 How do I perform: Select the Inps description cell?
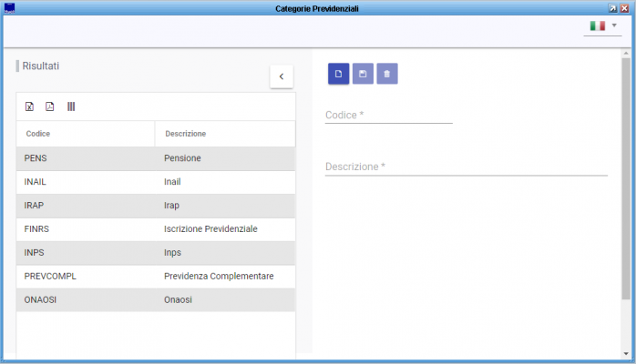(225, 253)
